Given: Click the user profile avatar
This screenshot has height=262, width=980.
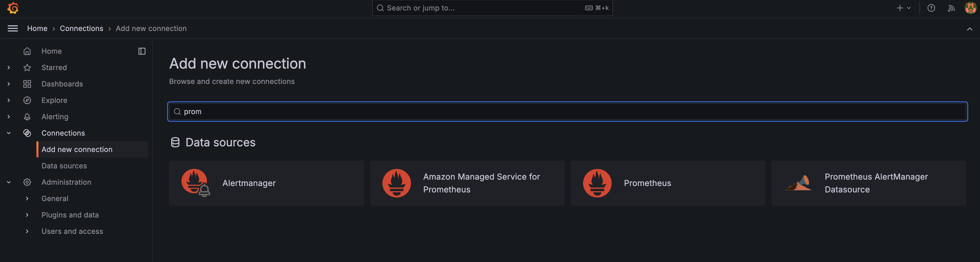Looking at the screenshot, I should click(970, 8).
